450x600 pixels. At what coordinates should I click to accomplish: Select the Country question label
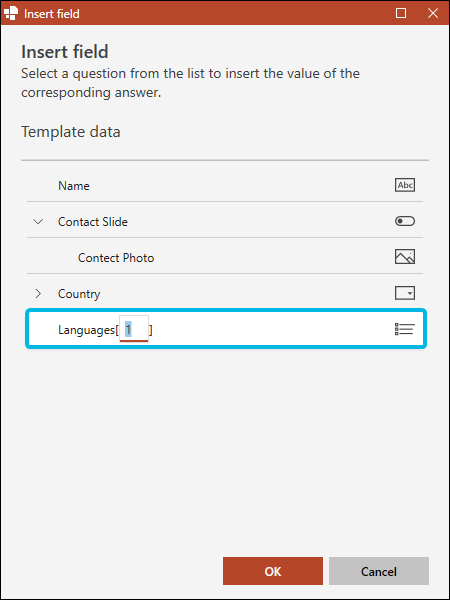click(79, 294)
